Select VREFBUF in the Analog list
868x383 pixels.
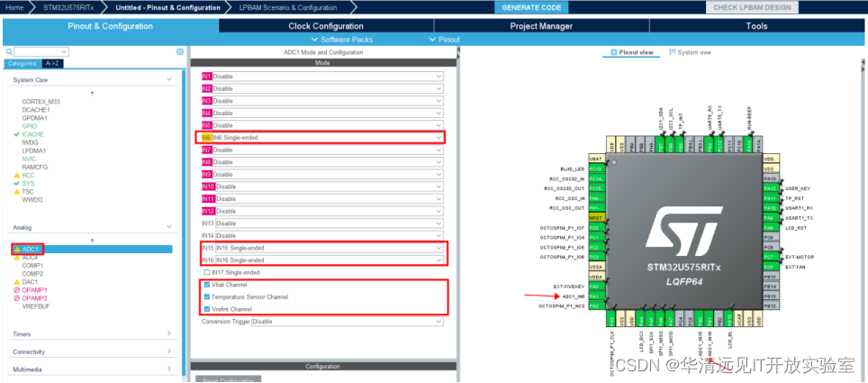pyautogui.click(x=35, y=306)
